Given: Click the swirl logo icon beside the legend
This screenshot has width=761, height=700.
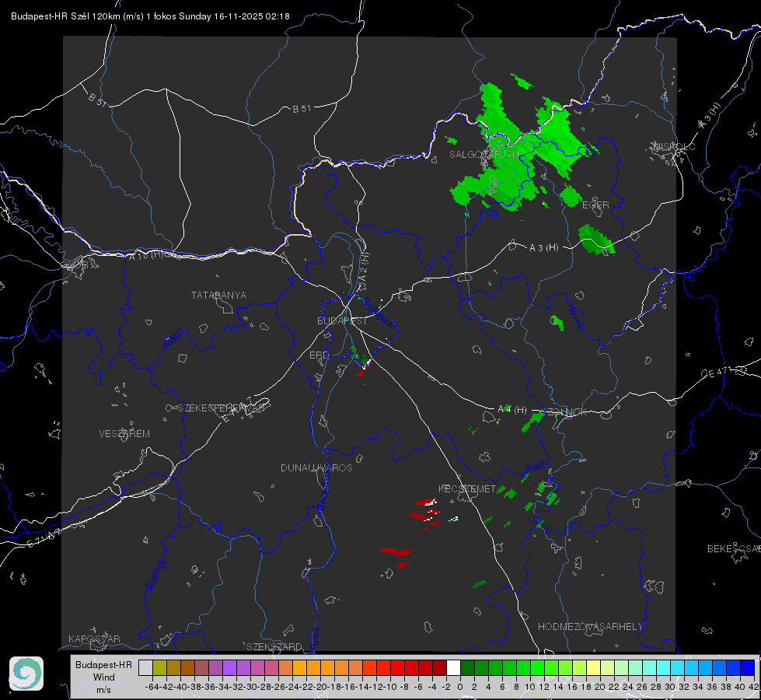Looking at the screenshot, I should pos(26,674).
